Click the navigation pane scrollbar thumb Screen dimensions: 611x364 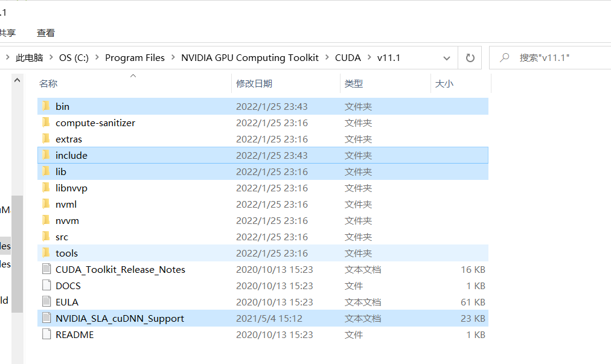[x=17, y=254]
